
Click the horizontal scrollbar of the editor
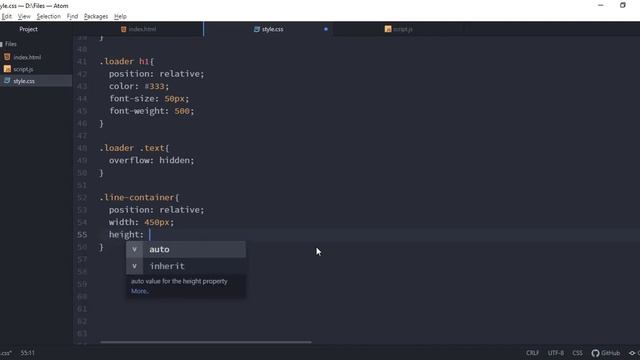pyautogui.click(x=206, y=342)
